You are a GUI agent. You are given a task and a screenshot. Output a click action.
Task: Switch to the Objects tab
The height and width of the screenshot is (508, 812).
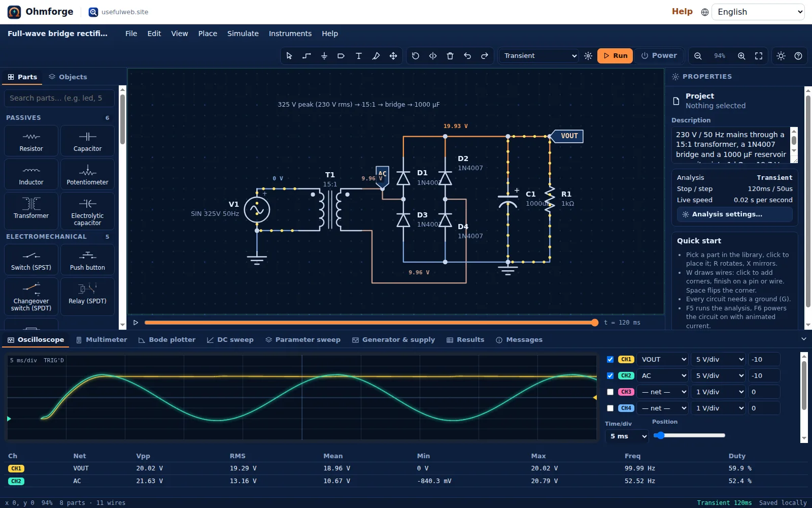click(68, 77)
